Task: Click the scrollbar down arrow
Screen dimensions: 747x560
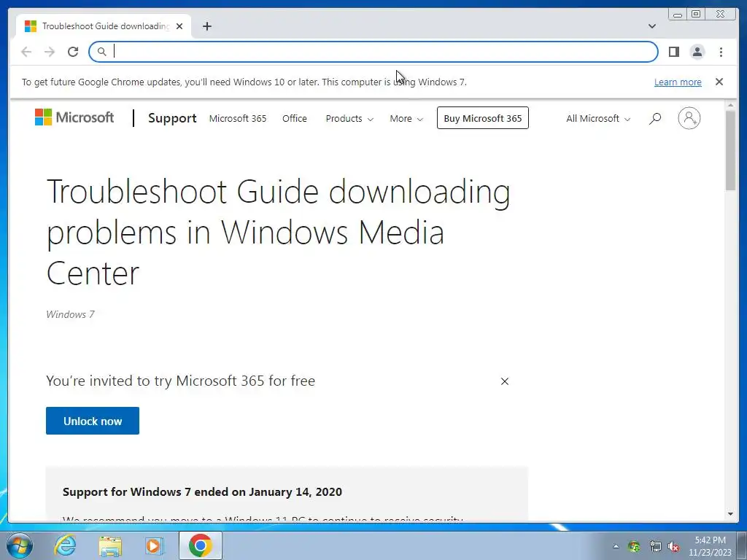Action: point(730,514)
